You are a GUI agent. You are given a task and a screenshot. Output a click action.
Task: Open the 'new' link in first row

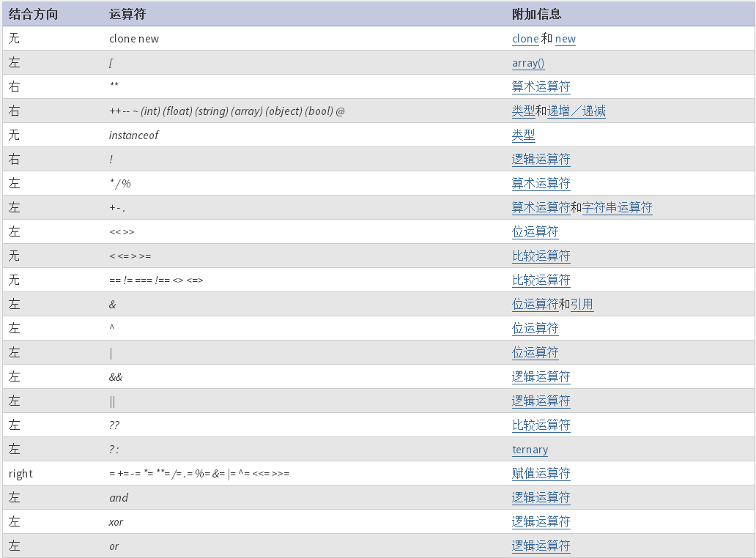tap(565, 39)
